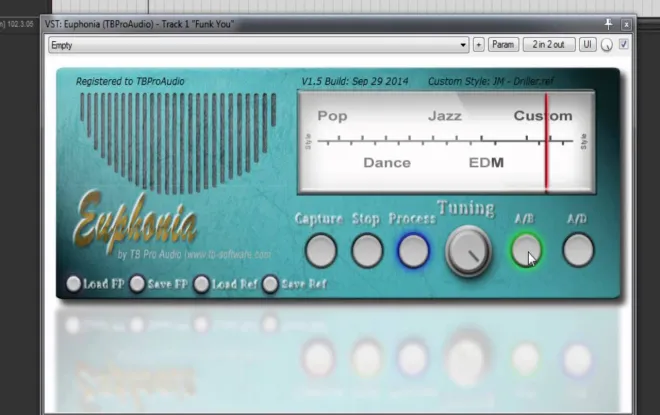Image resolution: width=660 pixels, height=415 pixels.
Task: Click the red style indicator needle
Action: click(x=546, y=142)
